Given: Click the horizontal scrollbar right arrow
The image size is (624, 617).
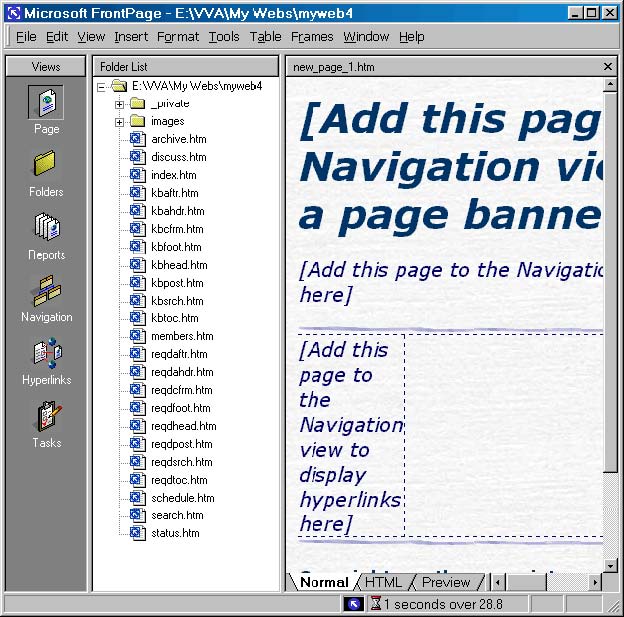Looking at the screenshot, I should click(595, 582).
